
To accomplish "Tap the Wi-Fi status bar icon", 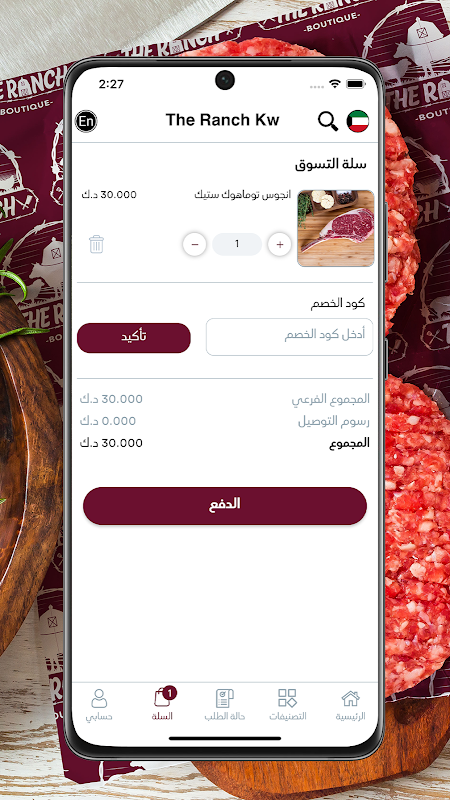I will pos(335,84).
